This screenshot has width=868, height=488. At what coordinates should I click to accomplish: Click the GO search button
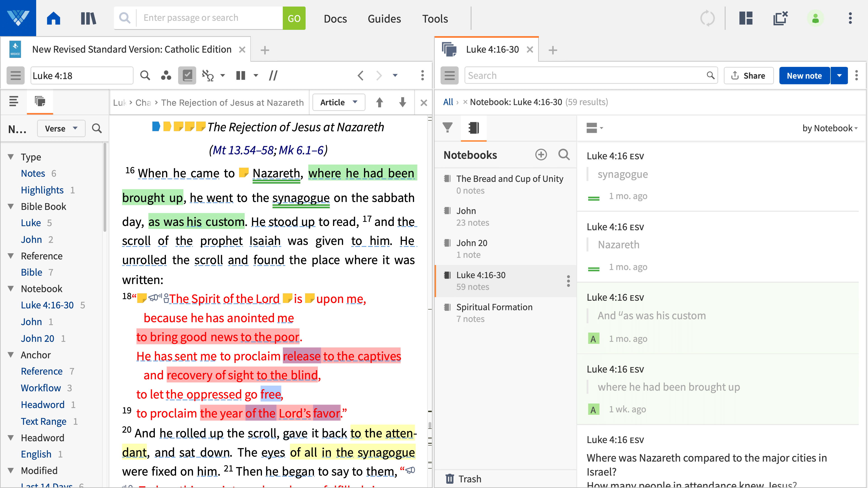[294, 18]
